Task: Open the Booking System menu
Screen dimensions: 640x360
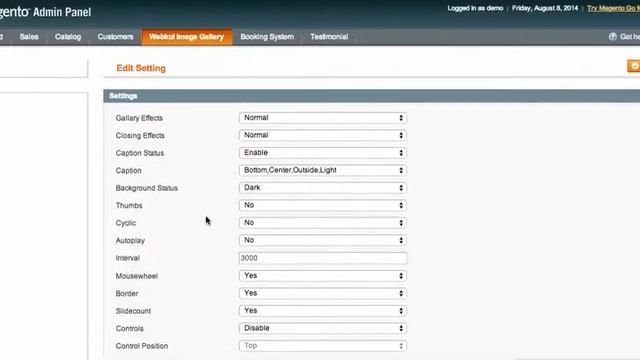Action: click(267, 37)
